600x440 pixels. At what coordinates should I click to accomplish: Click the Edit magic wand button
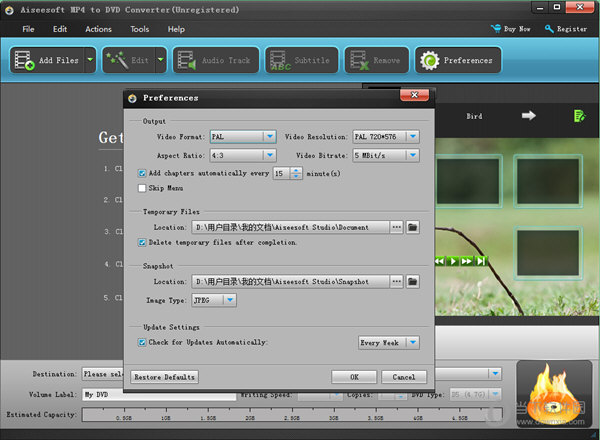(x=128, y=60)
